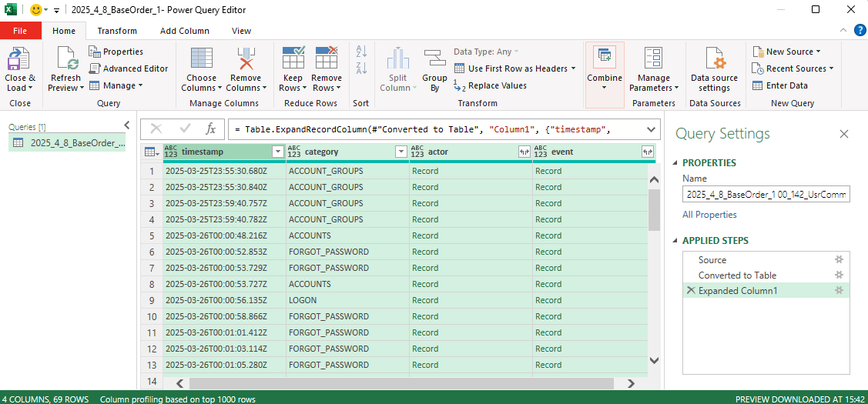Open query Properties
Viewport: 868px width, 404px height.
116,52
